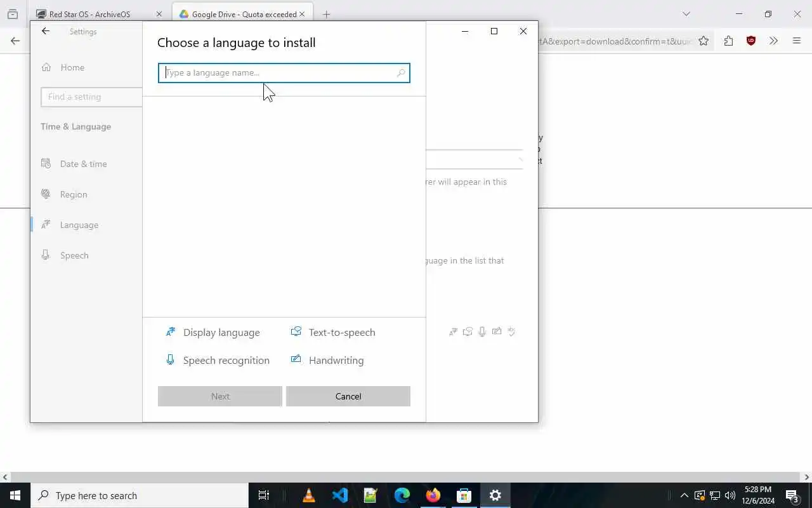Open the network icon in the system tray

715,495
